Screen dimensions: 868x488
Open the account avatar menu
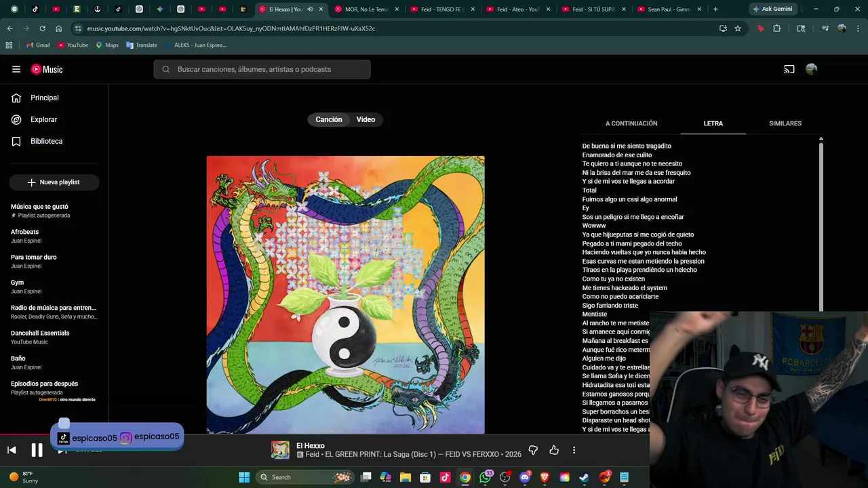(x=811, y=69)
